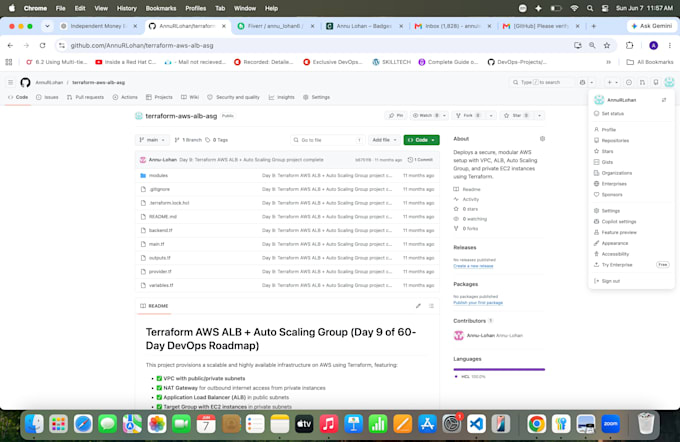Go back to previous page

pos(10,45)
